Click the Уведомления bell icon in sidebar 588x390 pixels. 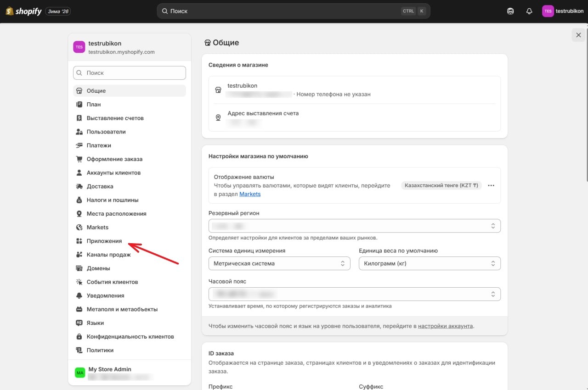click(x=79, y=295)
